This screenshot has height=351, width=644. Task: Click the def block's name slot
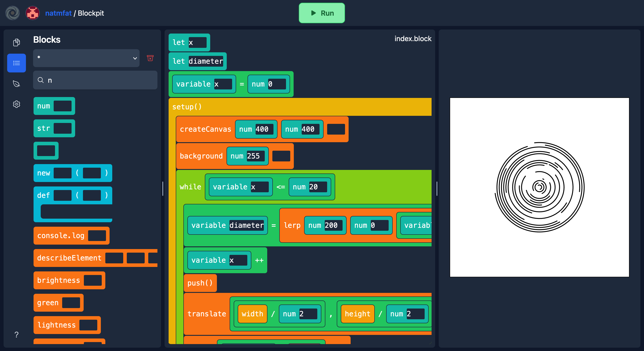click(x=63, y=195)
